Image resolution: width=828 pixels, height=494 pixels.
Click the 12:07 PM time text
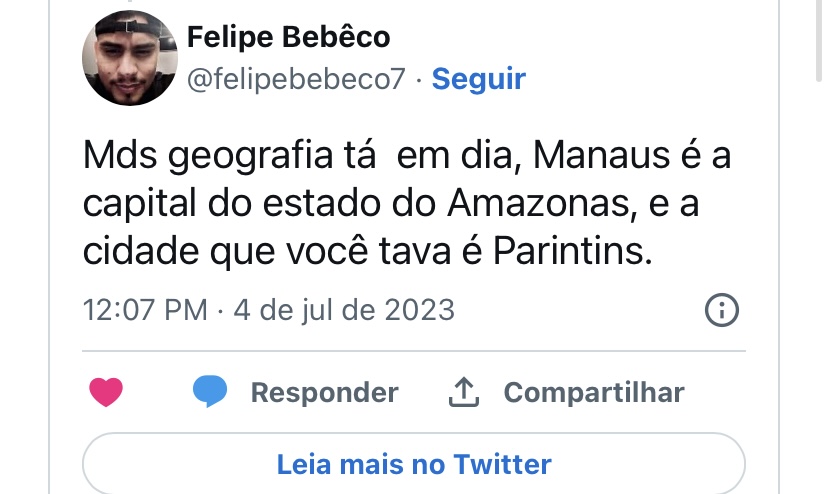pos(144,310)
